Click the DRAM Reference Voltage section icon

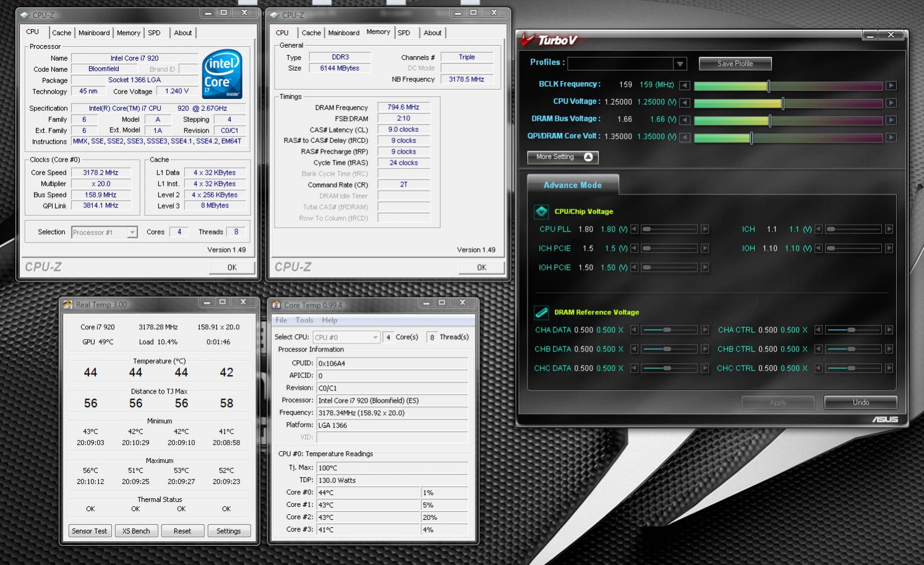541,313
